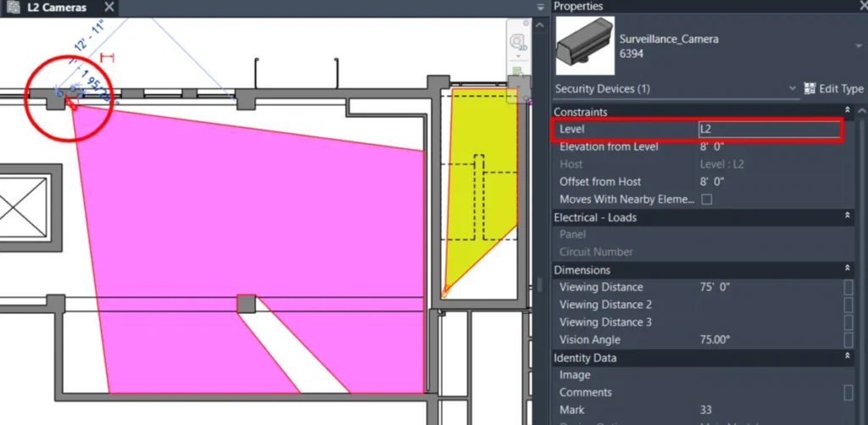Click the Vision Angle associate parameter button
The image size is (868, 425).
(849, 339)
